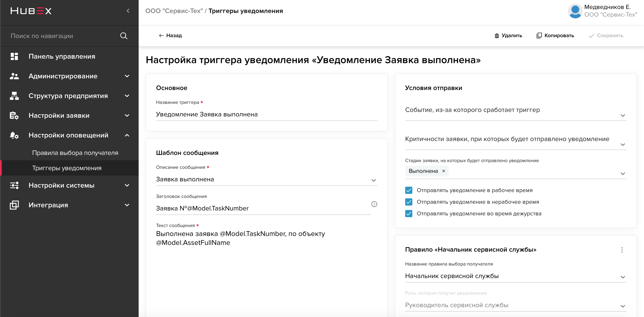Click the Администрирование people icon
Viewport: 644px width, 317px height.
(14, 76)
